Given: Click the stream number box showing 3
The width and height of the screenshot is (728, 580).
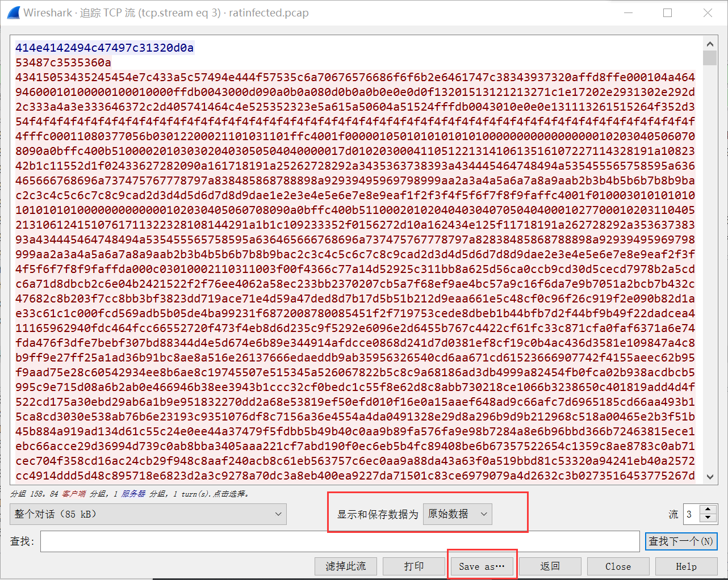Looking at the screenshot, I should click(692, 514).
